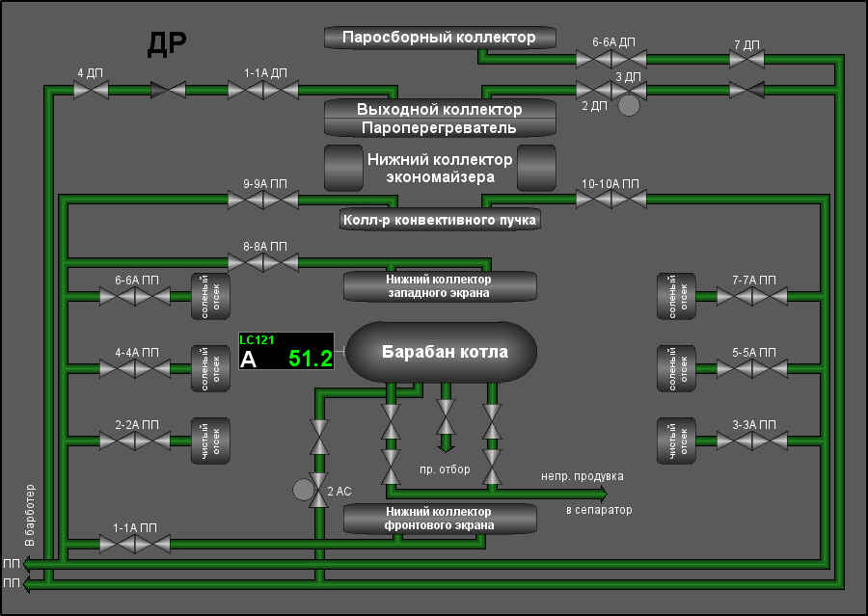Image resolution: width=868 pixels, height=616 pixels.
Task: Open the Паросборный коллектор block
Action: (x=440, y=38)
